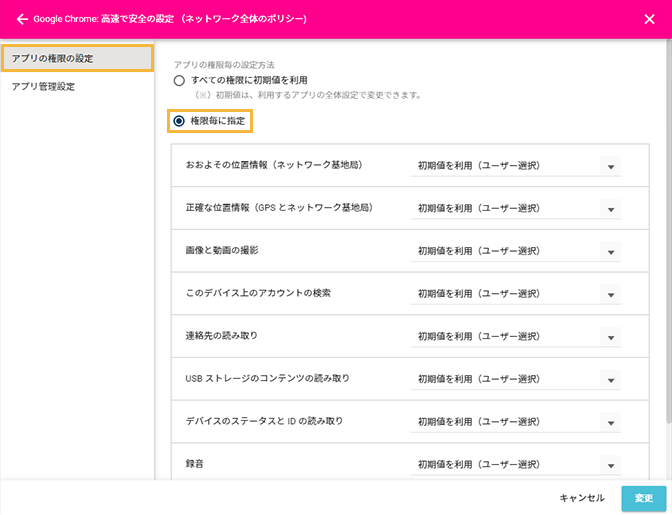672x515 pixels.
Task: Open dropdown for デバイスのステータスと ID の読み取り
Action: click(516, 422)
